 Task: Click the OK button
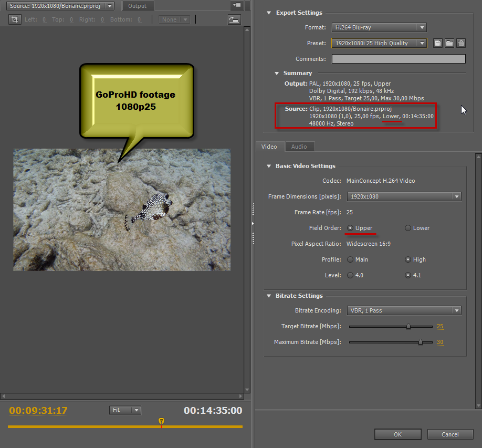pos(397,434)
